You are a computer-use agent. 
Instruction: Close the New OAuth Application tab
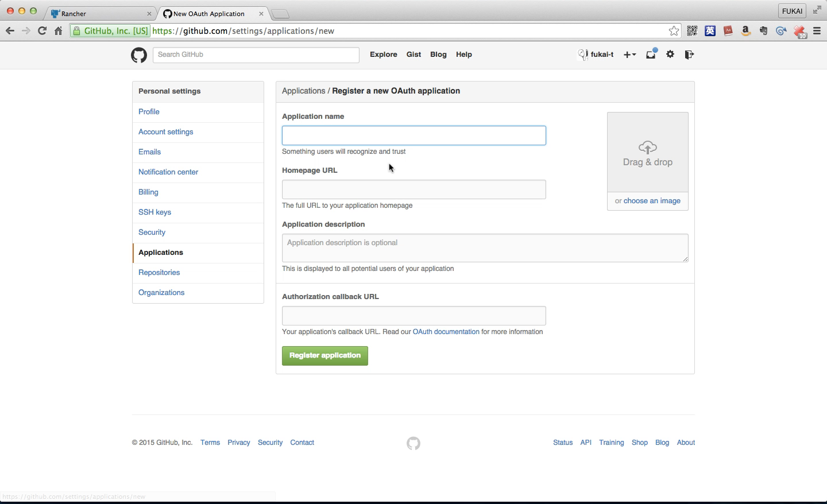(x=261, y=13)
